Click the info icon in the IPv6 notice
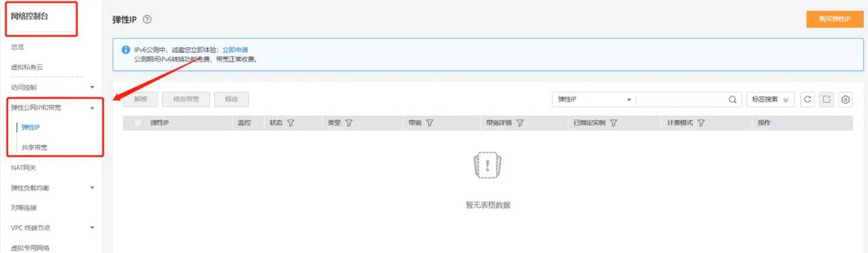Screen dimensions: 868x253 [125, 50]
